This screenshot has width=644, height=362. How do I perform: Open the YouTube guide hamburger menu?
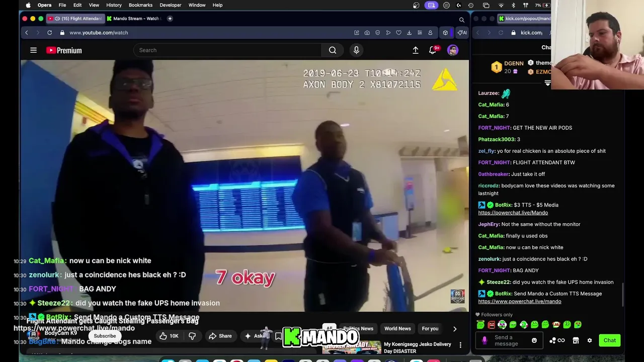click(33, 50)
